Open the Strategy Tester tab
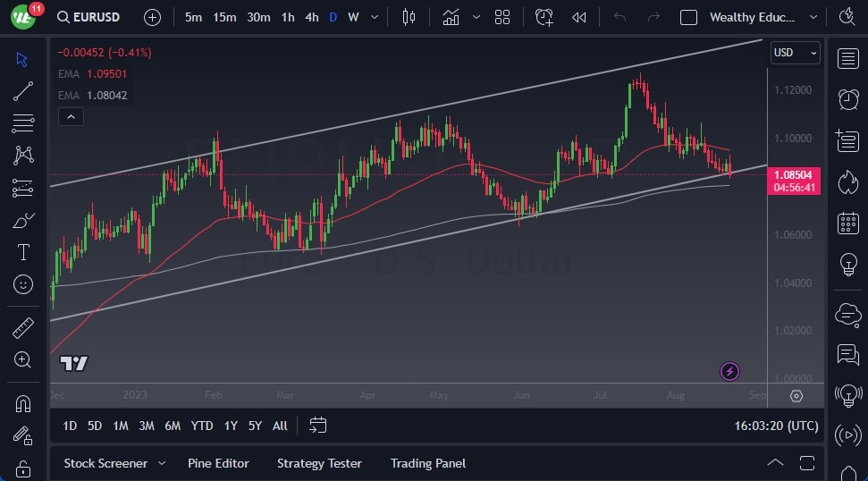Viewport: 868px width, 481px height. tap(319, 463)
